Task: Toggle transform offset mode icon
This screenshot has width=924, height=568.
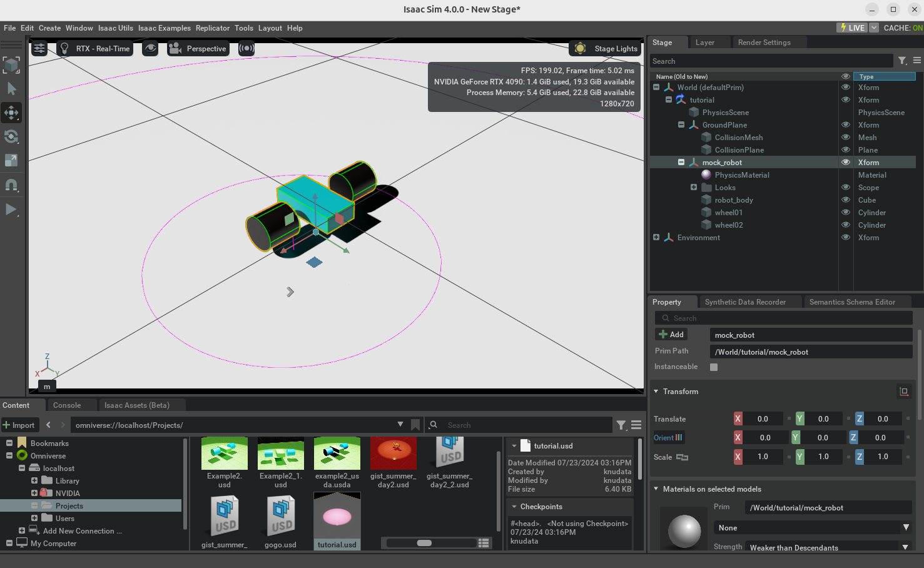Action: point(904,392)
